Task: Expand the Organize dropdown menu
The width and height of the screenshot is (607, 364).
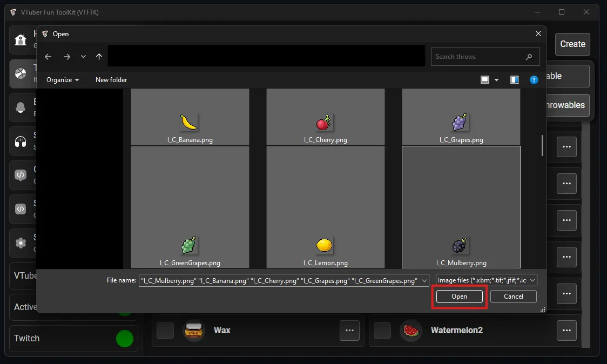Action: [63, 80]
